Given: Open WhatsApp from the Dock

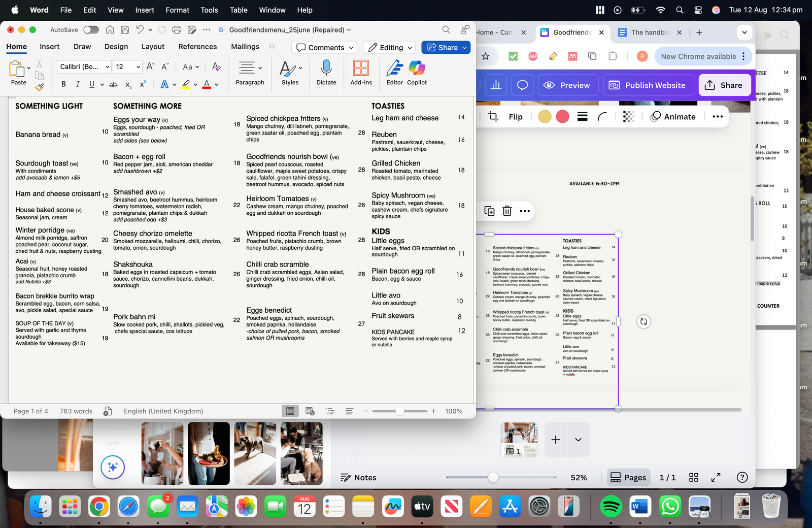Looking at the screenshot, I should 670,506.
